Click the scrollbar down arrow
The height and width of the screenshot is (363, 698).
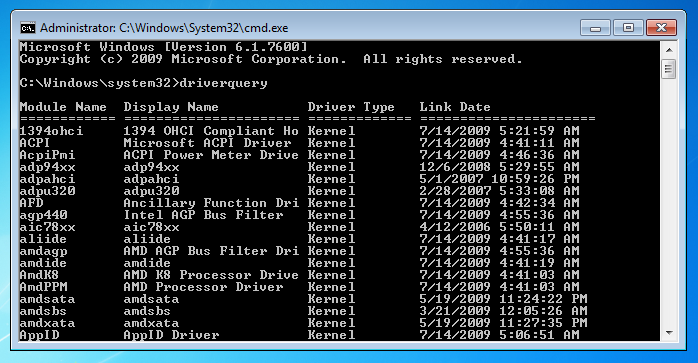669,333
